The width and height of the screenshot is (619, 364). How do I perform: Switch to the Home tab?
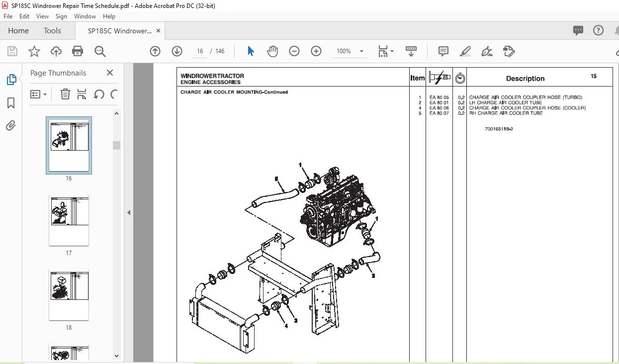coord(18,31)
